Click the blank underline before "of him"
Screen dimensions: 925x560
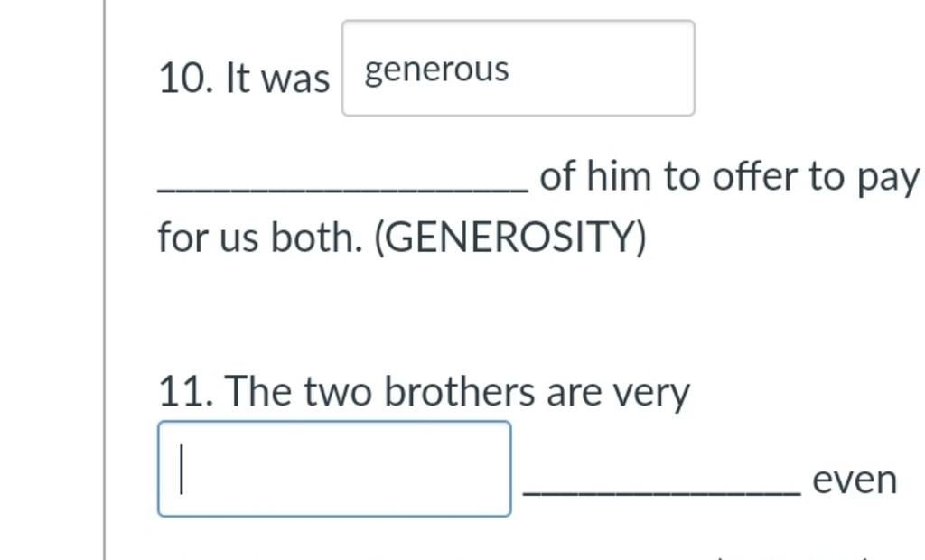(x=343, y=185)
